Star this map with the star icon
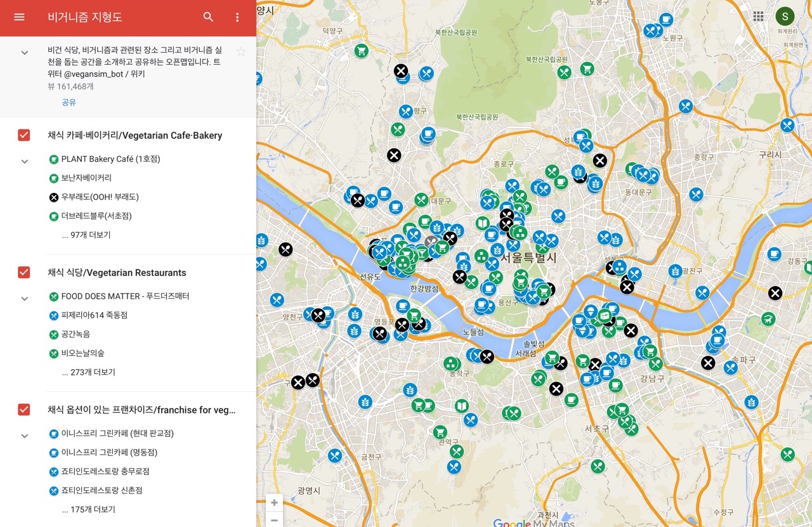Image resolution: width=812 pixels, height=527 pixels. [241, 51]
